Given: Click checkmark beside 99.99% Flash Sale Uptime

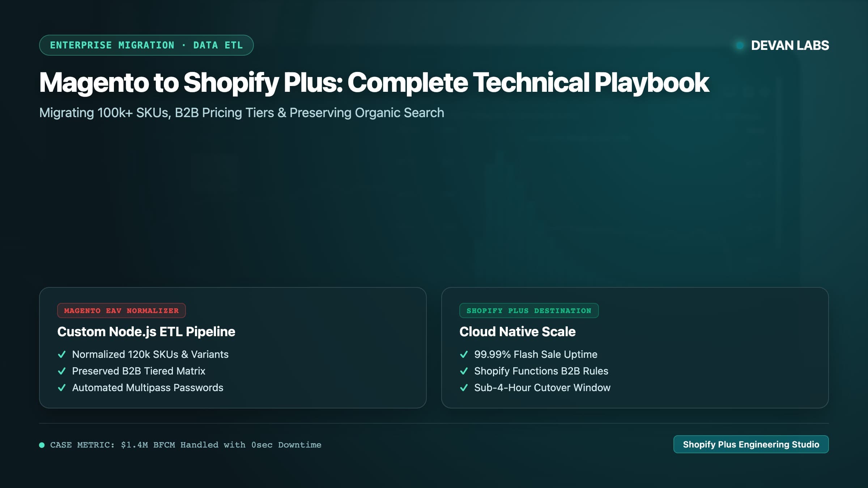Looking at the screenshot, I should (464, 354).
